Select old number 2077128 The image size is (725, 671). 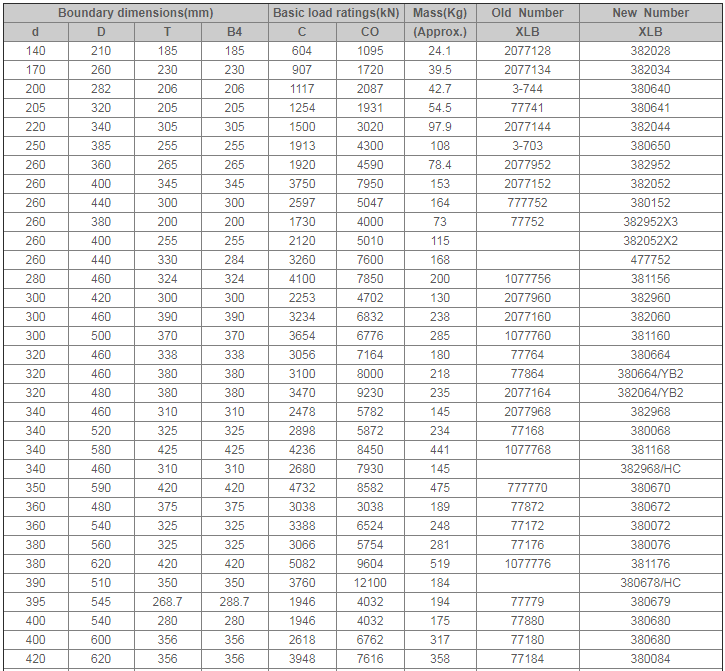pyautogui.click(x=527, y=51)
